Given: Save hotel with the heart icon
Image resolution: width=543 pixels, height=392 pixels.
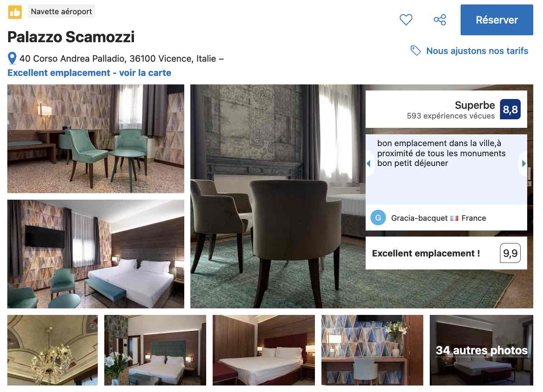Looking at the screenshot, I should 406,19.
